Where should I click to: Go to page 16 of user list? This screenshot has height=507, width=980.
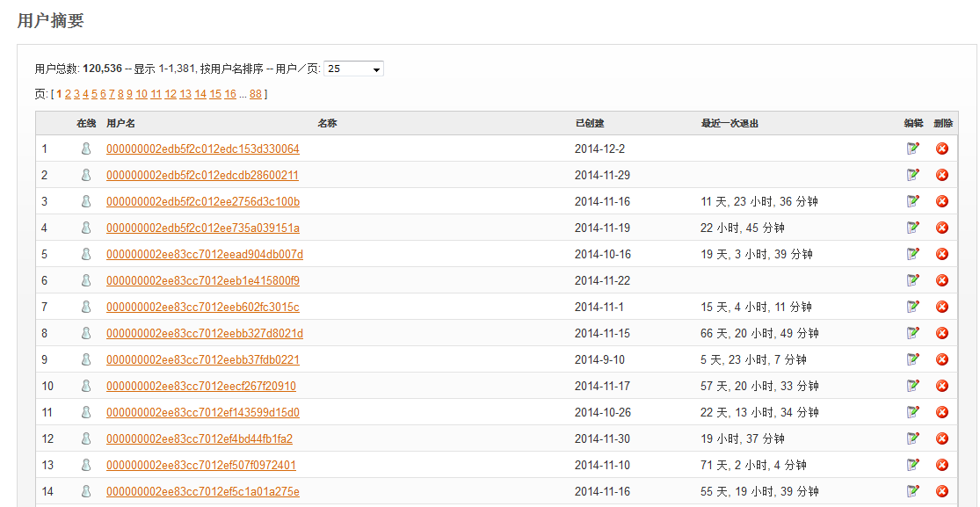click(x=230, y=94)
